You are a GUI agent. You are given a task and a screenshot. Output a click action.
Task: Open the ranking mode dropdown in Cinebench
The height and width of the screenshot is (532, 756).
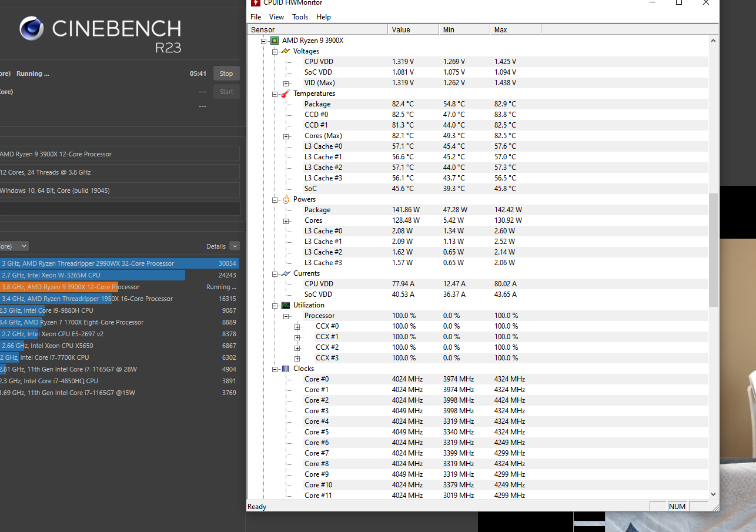(x=14, y=246)
